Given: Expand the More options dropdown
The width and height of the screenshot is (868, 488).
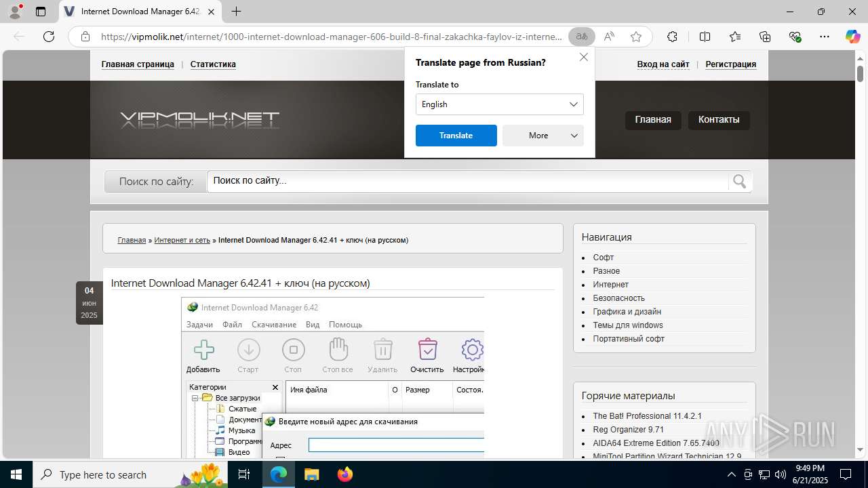Looking at the screenshot, I should pyautogui.click(x=542, y=136).
